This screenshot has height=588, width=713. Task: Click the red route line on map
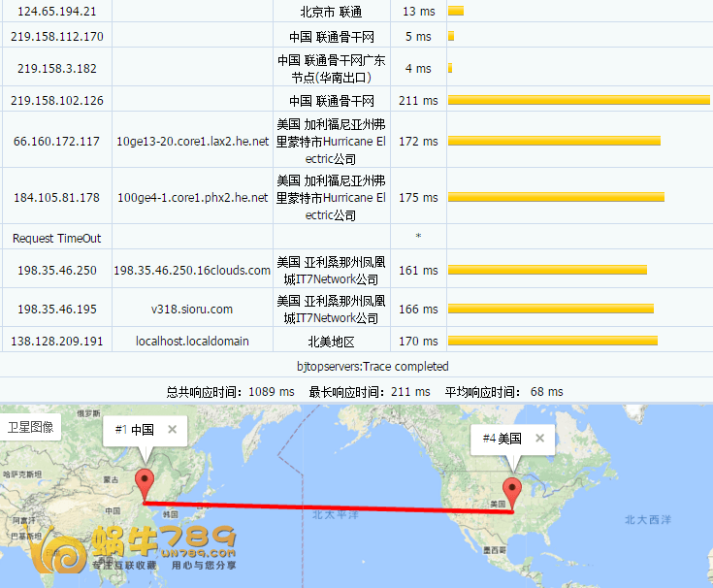(x=330, y=507)
